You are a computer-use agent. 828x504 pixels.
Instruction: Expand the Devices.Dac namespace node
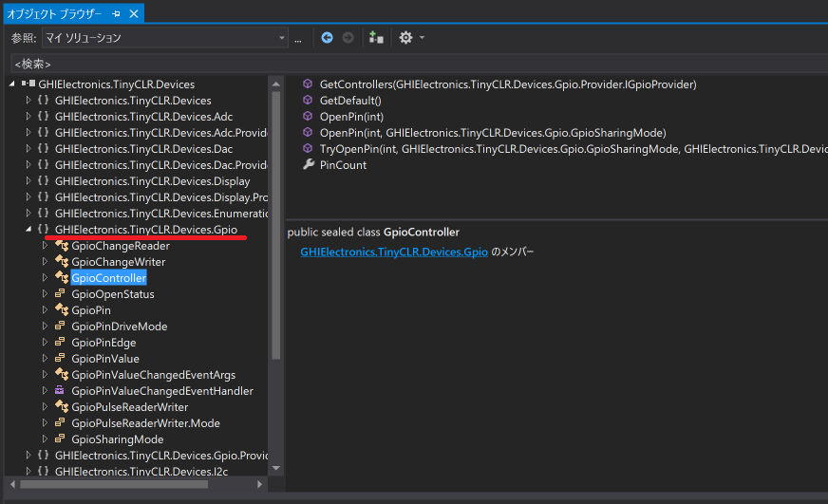(28, 149)
